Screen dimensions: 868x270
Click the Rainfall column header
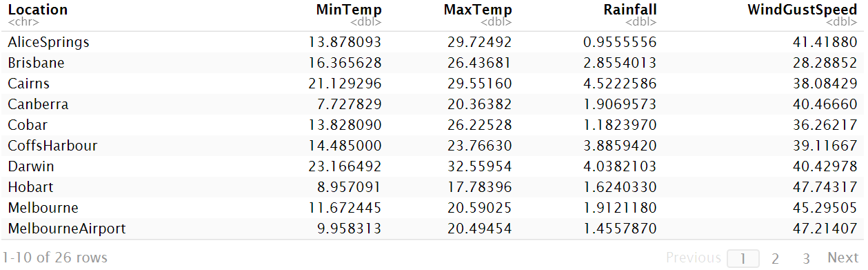click(x=629, y=10)
